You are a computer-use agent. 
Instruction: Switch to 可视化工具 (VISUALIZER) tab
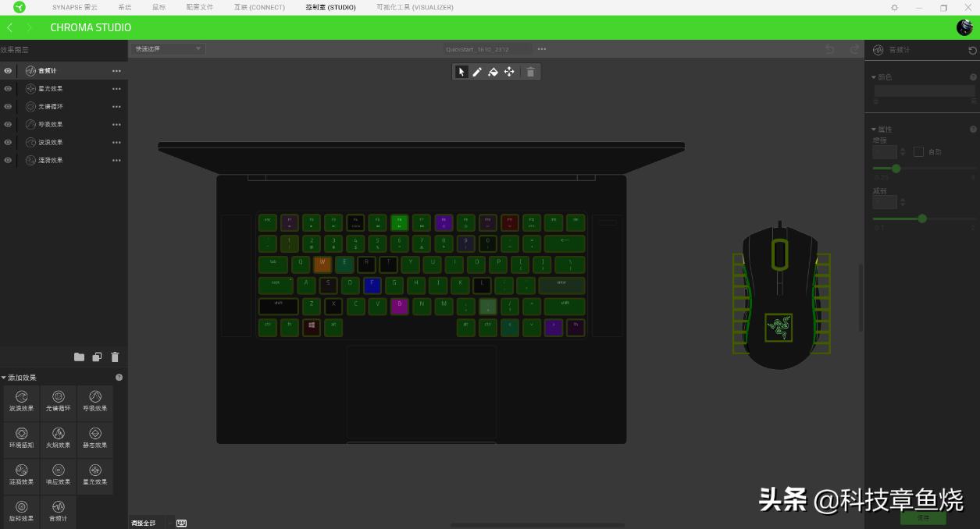click(415, 7)
